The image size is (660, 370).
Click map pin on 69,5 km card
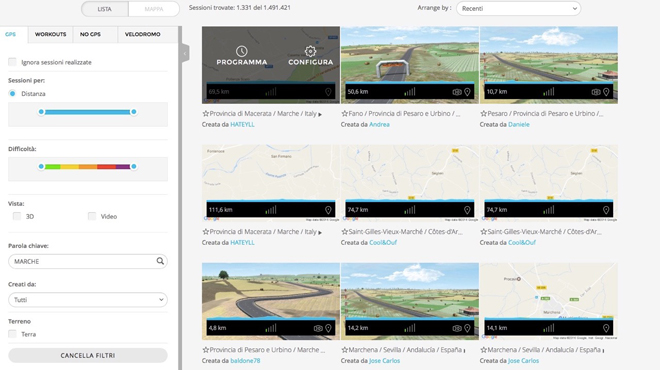click(328, 92)
